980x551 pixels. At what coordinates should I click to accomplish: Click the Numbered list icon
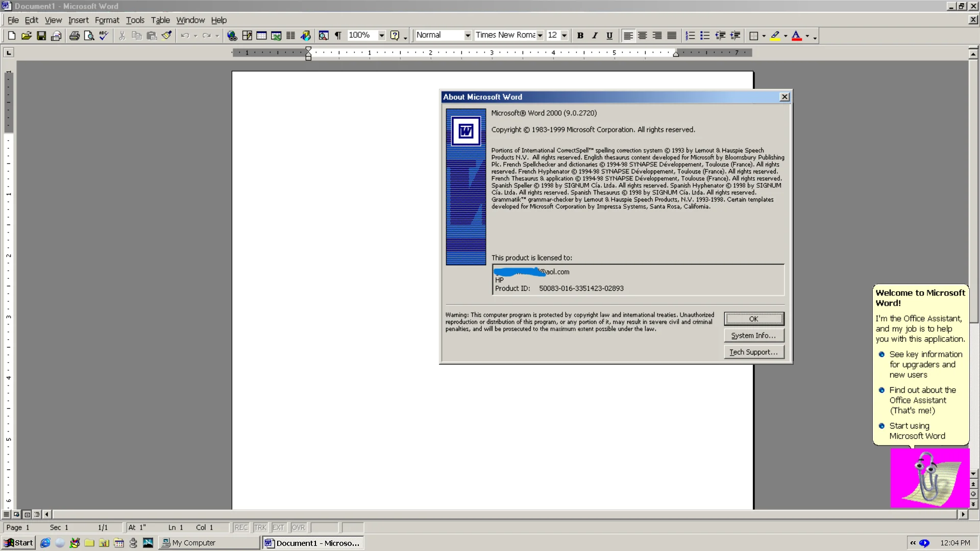click(691, 35)
